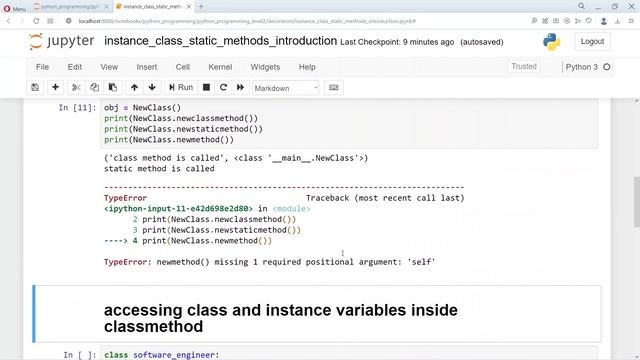Interrupt the kernel with the stop icon
The height and width of the screenshot is (360, 640).
207,87
